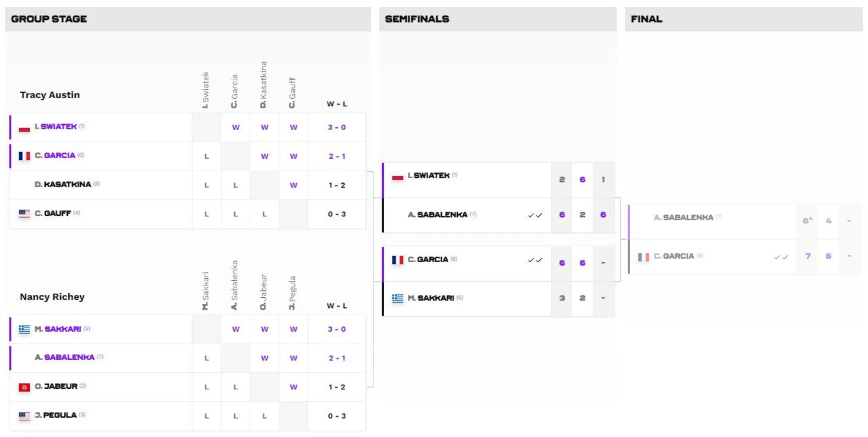This screenshot has width=868, height=437.
Task: Select the Final section header
Action: (646, 19)
